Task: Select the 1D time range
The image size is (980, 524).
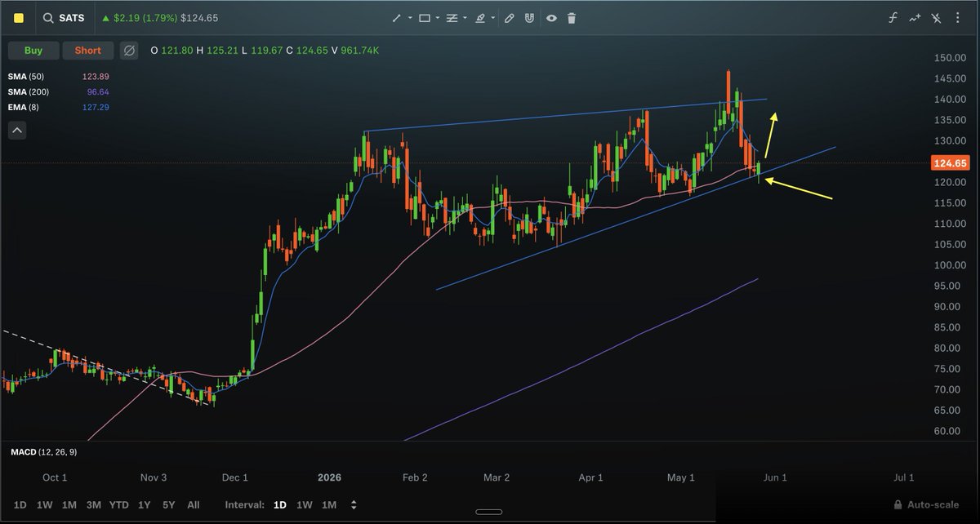Action: click(20, 505)
